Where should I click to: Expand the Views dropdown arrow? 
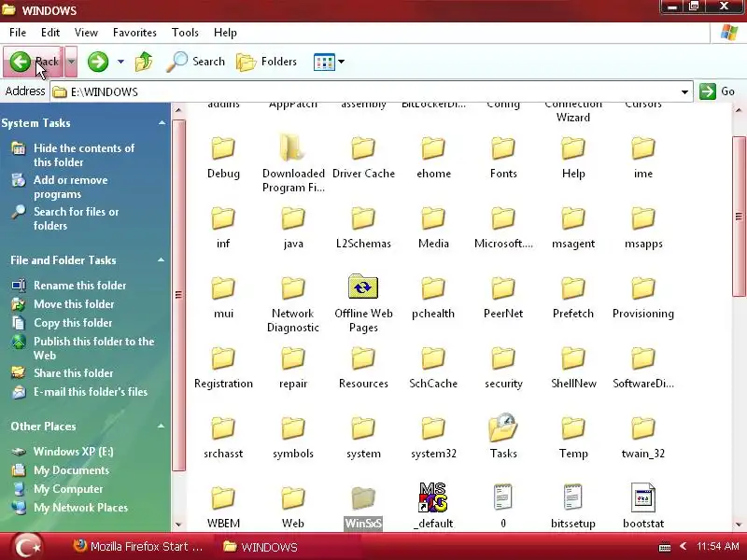coord(341,62)
